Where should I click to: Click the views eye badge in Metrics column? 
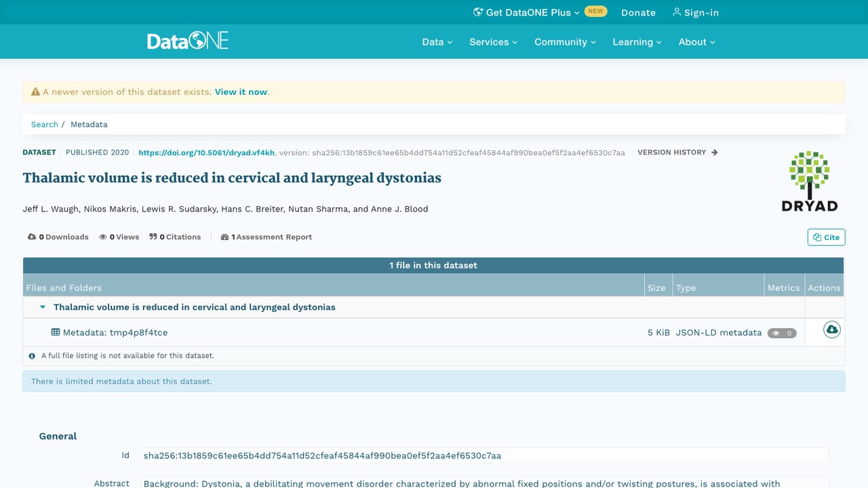(x=782, y=333)
